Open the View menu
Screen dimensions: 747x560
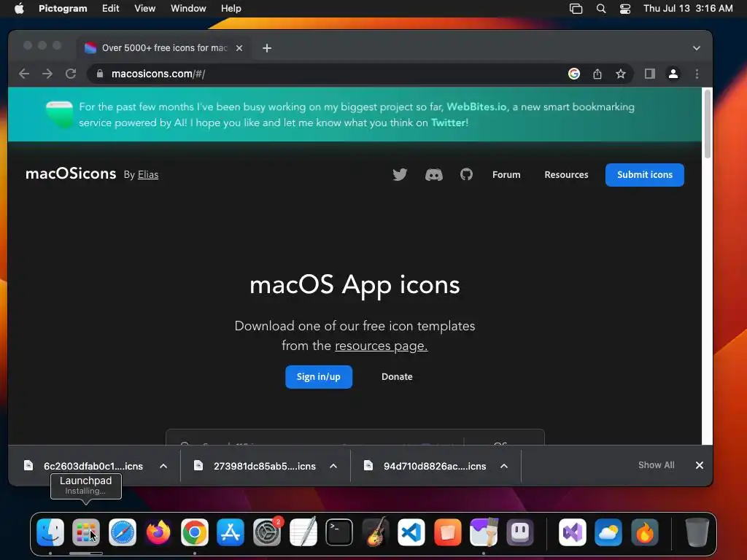pos(145,9)
